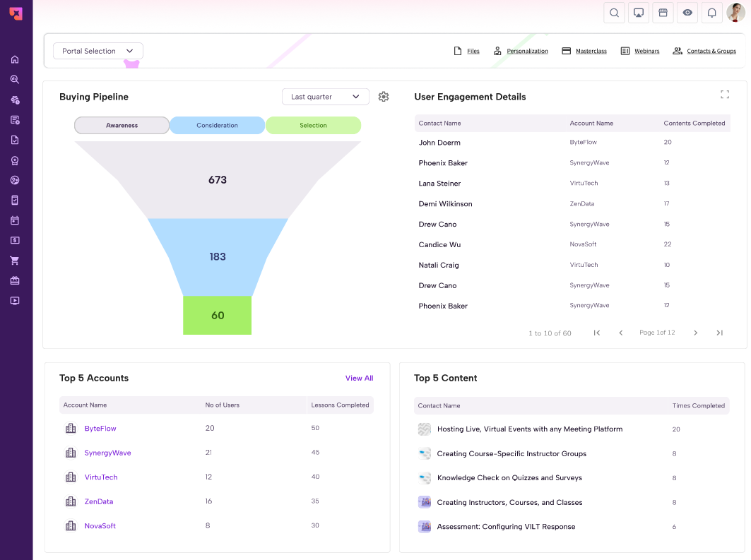Click the eye preview icon in the header
Screen dimensions: 751x560
[x=687, y=13]
